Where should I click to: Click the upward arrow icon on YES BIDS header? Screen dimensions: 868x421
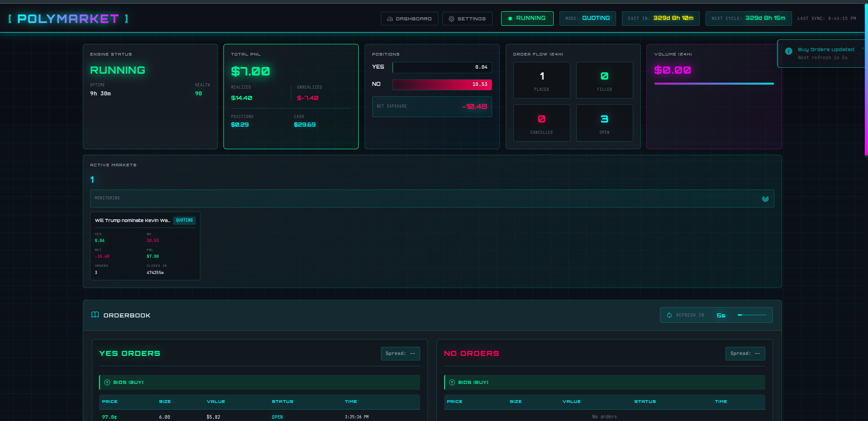(107, 382)
